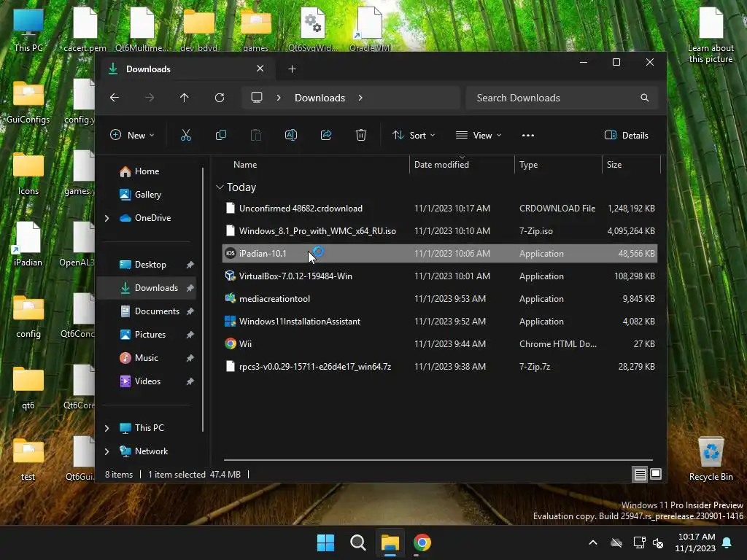
Task: Click the Cut scissors icon in toolbar
Action: [x=186, y=135]
